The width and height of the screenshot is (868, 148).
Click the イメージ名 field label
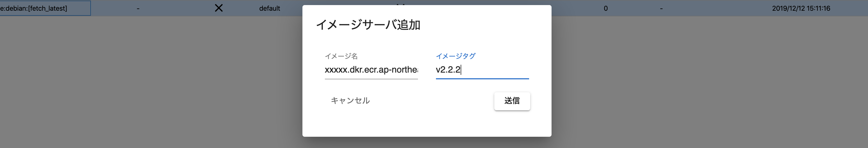(x=341, y=56)
